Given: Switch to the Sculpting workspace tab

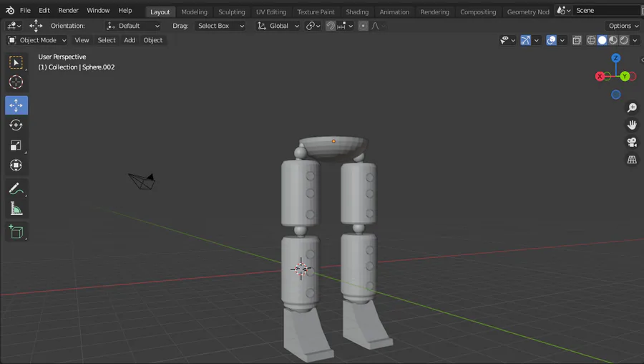Looking at the screenshot, I should (232, 12).
